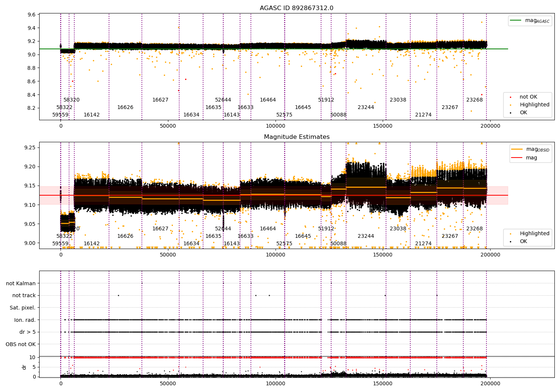Click OBSID label 16633 in top plot
The width and height of the screenshot is (560, 392).
pos(245,108)
